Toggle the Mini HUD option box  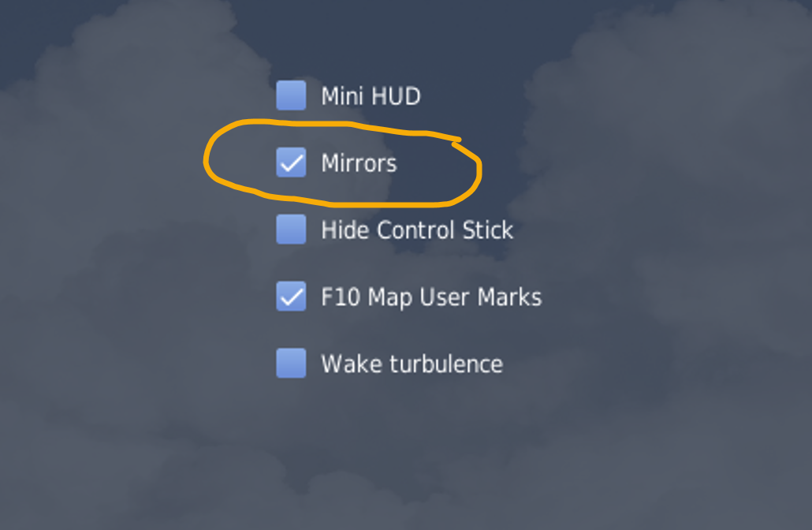pyautogui.click(x=291, y=95)
